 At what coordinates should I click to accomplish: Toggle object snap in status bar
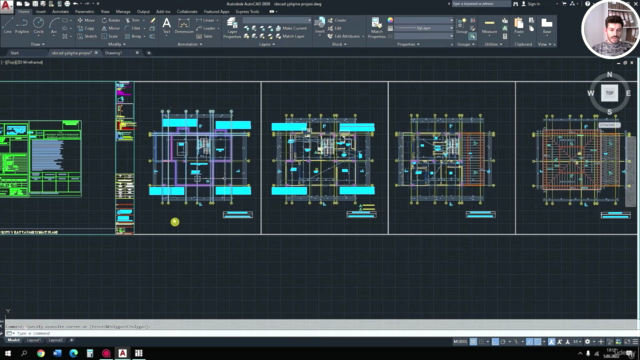click(538, 342)
